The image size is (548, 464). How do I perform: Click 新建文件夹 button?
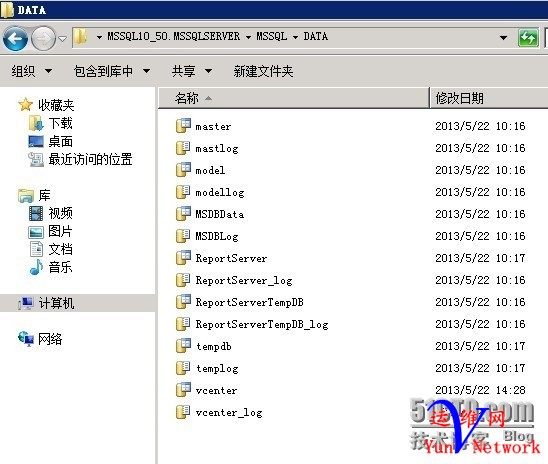(263, 71)
